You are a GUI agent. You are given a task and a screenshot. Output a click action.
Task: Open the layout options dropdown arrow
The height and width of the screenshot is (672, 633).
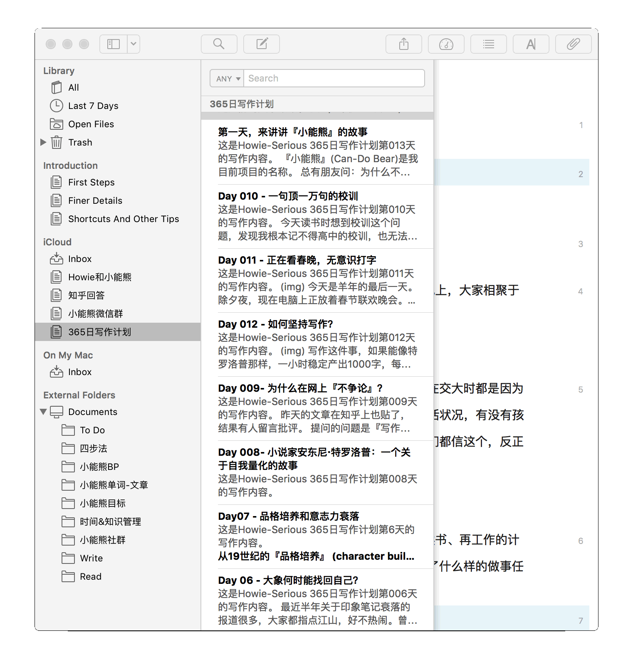click(134, 44)
